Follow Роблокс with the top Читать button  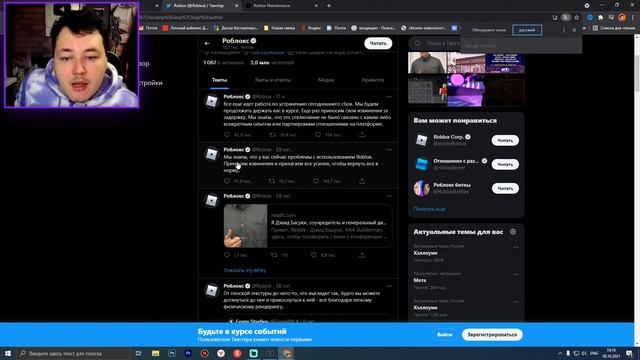point(378,43)
